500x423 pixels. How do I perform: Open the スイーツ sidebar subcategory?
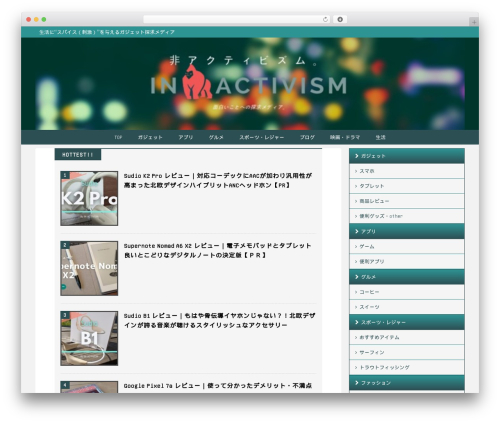point(407,307)
